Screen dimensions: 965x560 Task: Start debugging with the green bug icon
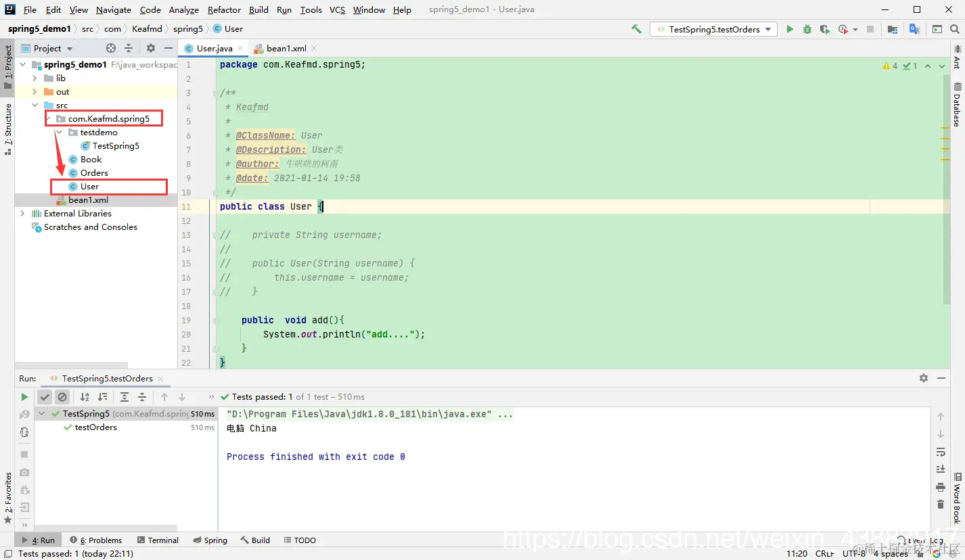tap(807, 29)
